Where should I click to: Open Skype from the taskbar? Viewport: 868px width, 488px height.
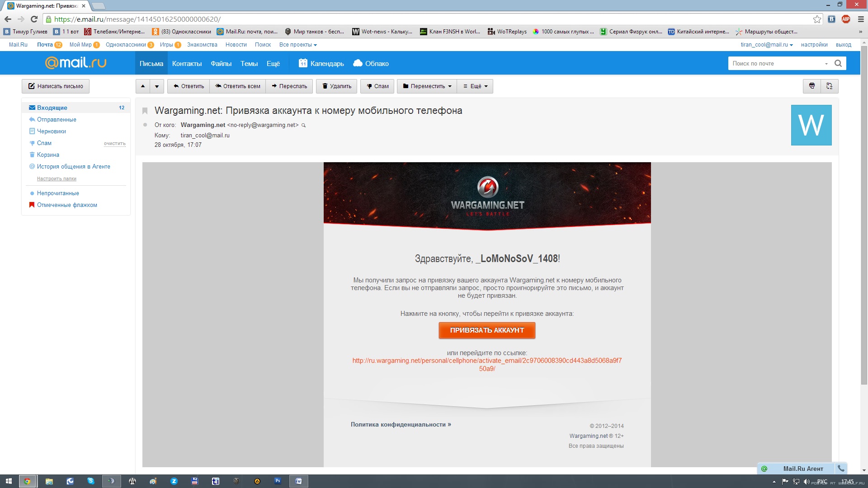[91, 481]
